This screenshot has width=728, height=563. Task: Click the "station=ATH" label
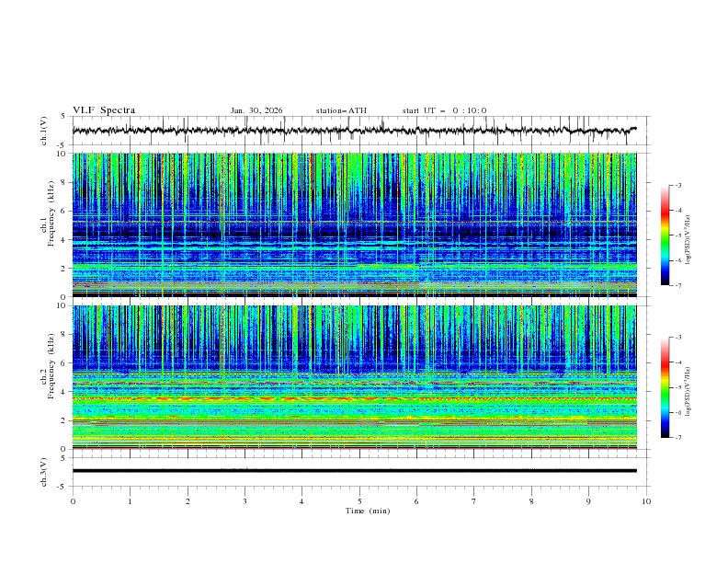(341, 110)
